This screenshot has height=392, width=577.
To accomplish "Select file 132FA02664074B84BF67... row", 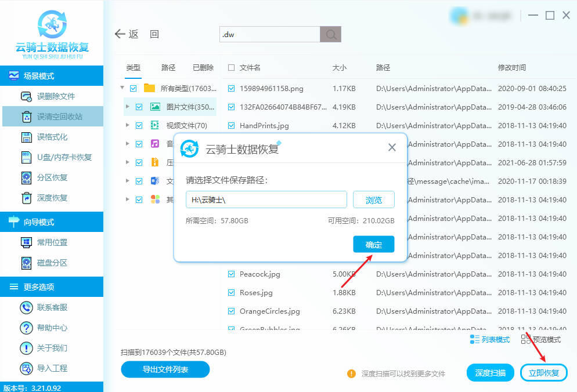I will click(x=399, y=107).
